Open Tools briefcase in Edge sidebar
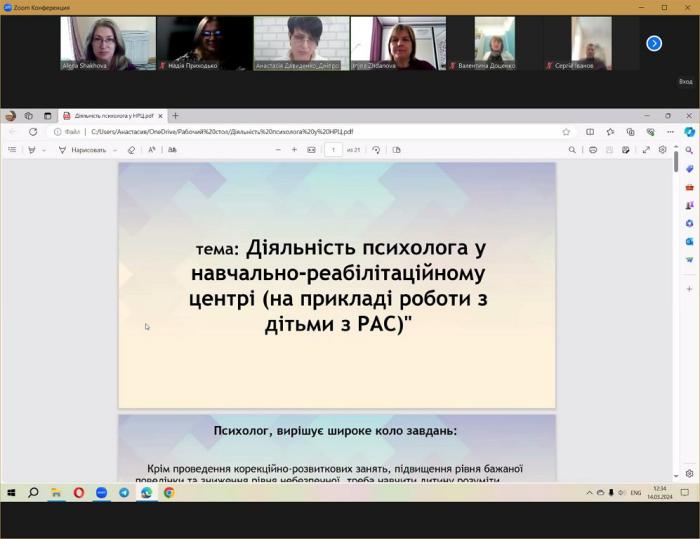 689,187
